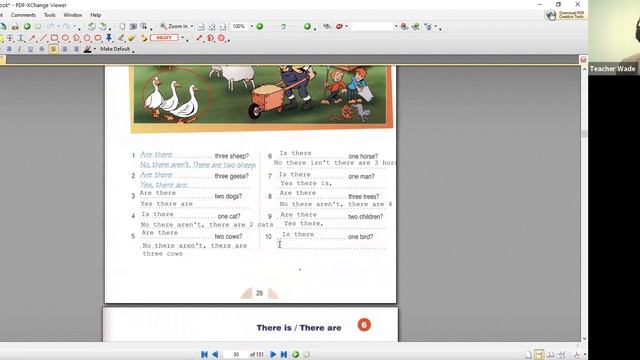Open the Tools menu
This screenshot has height=360, width=640.
pos(49,15)
